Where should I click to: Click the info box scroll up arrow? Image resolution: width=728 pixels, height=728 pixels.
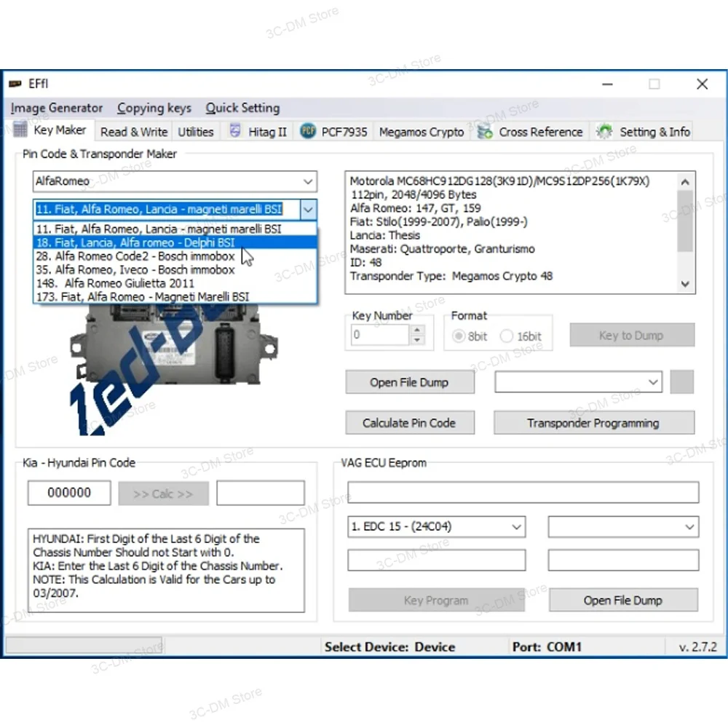(x=685, y=182)
